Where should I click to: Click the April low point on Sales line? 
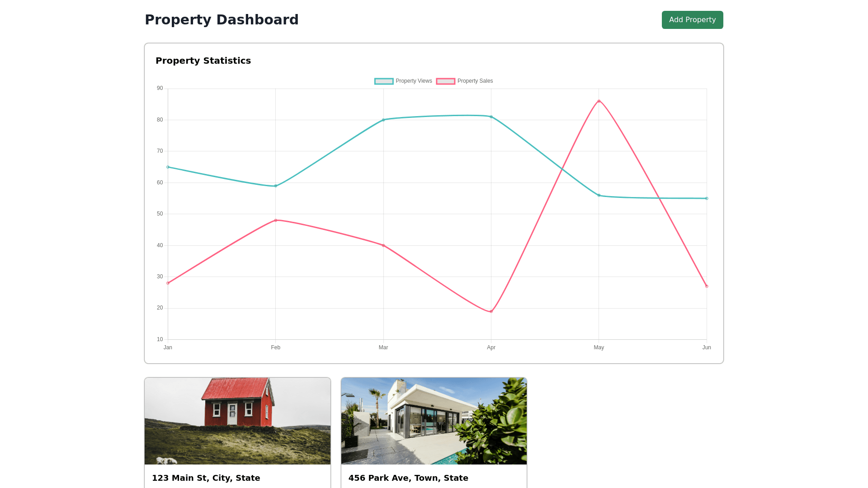491,311
